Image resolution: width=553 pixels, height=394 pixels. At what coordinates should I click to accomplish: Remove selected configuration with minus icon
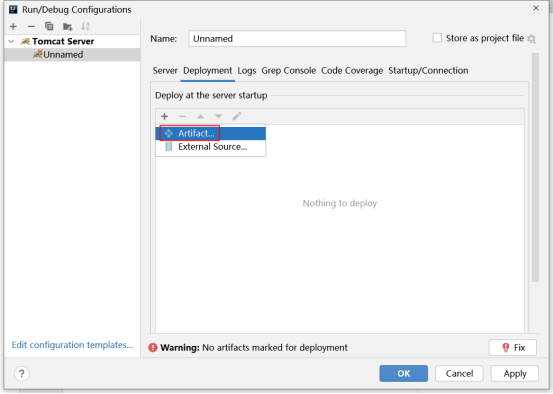coord(31,26)
